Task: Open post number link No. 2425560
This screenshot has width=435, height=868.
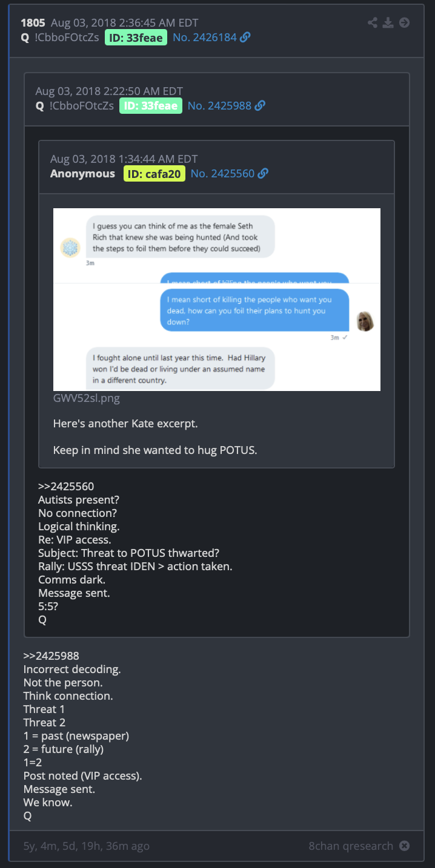Action: pyautogui.click(x=222, y=174)
